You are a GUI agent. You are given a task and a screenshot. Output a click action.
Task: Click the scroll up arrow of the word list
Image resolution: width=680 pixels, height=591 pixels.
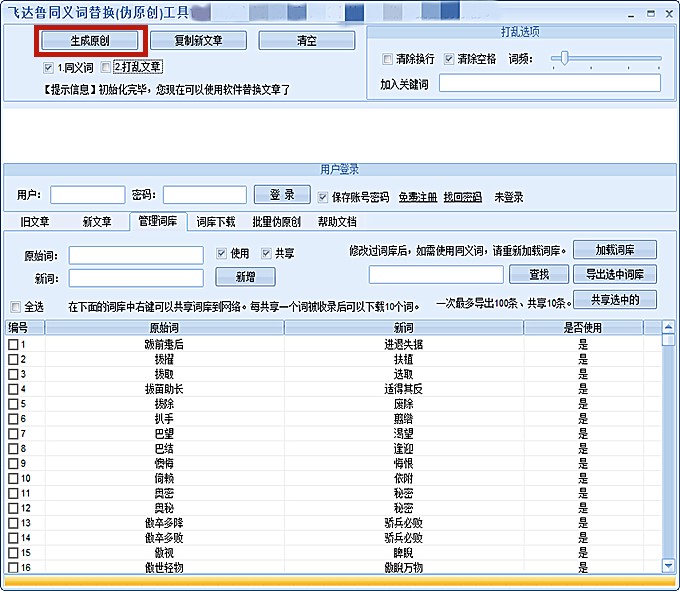coord(668,327)
